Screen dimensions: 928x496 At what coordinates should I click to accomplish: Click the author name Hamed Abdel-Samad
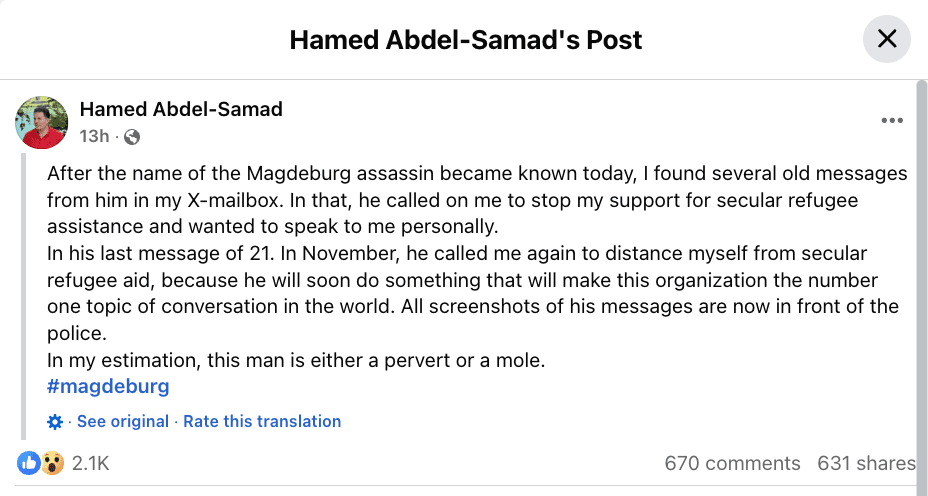181,109
